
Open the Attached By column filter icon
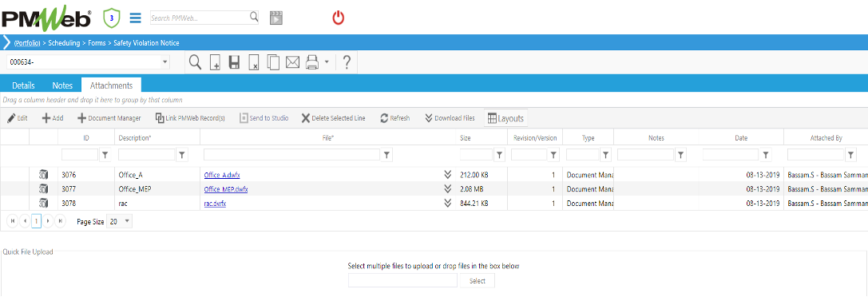(x=851, y=155)
